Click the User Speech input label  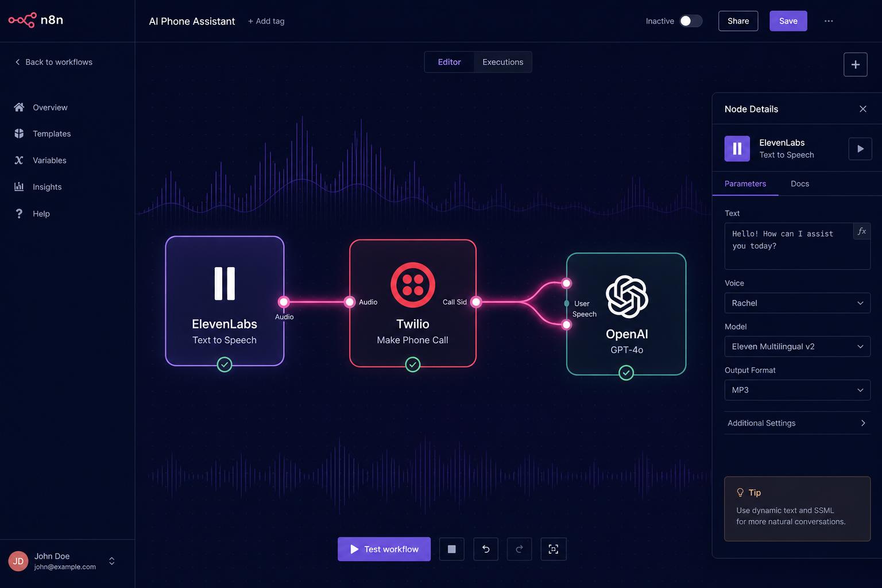[x=584, y=309]
